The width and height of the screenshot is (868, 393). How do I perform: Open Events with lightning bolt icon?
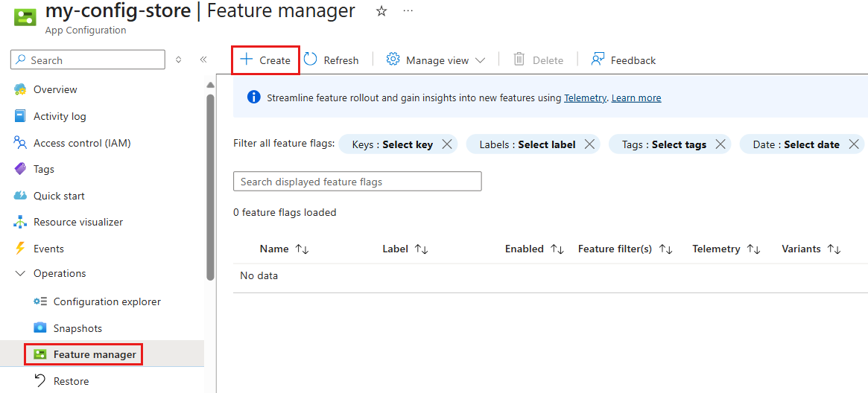[48, 249]
